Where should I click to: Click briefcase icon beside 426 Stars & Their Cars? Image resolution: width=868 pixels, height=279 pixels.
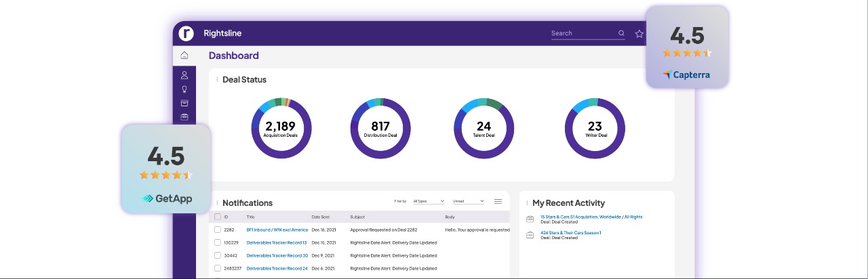click(530, 234)
